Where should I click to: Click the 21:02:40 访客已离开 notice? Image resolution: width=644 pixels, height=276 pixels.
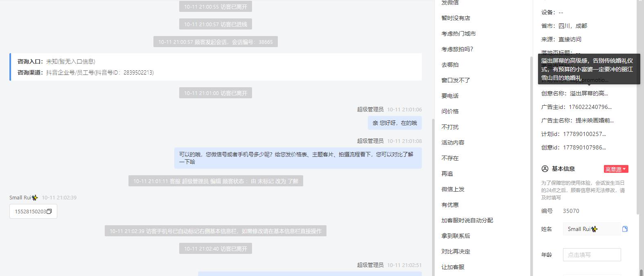click(x=216, y=249)
